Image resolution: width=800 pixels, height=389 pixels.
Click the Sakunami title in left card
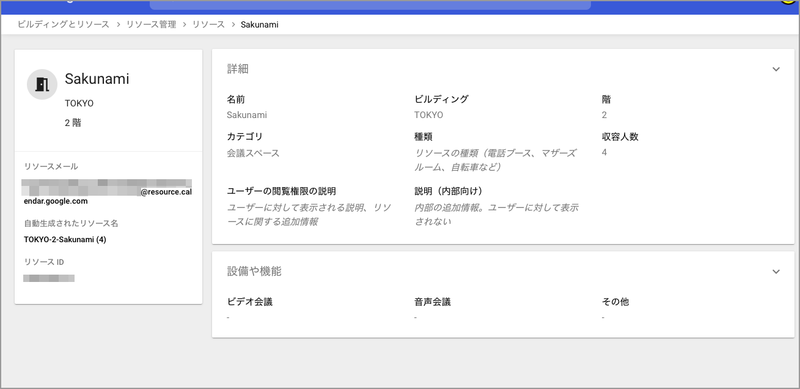coord(97,79)
